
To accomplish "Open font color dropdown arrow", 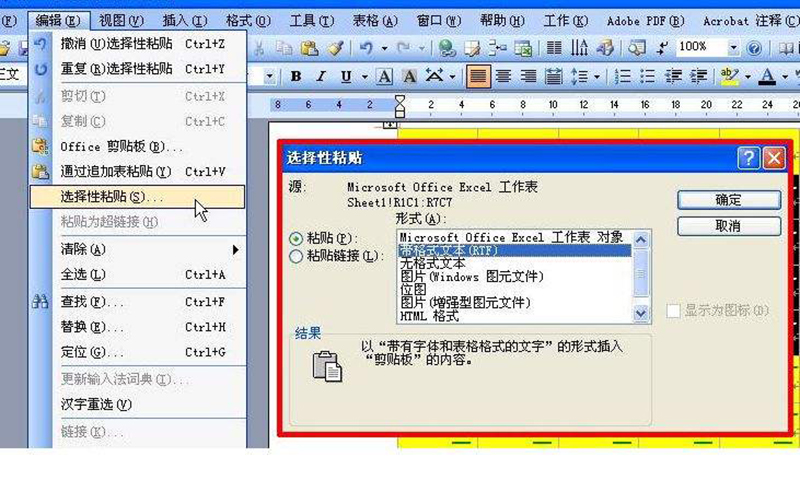I will (785, 77).
